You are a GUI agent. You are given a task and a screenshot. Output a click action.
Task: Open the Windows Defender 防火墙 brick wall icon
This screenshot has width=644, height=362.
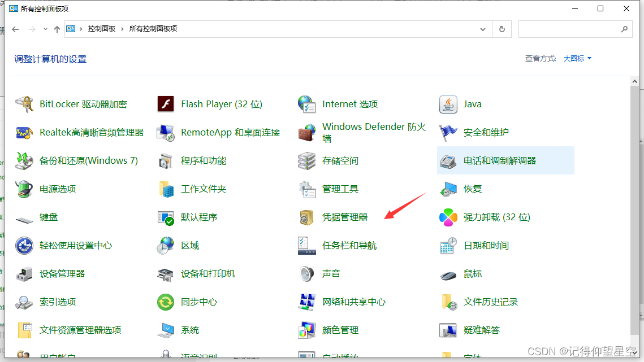307,133
